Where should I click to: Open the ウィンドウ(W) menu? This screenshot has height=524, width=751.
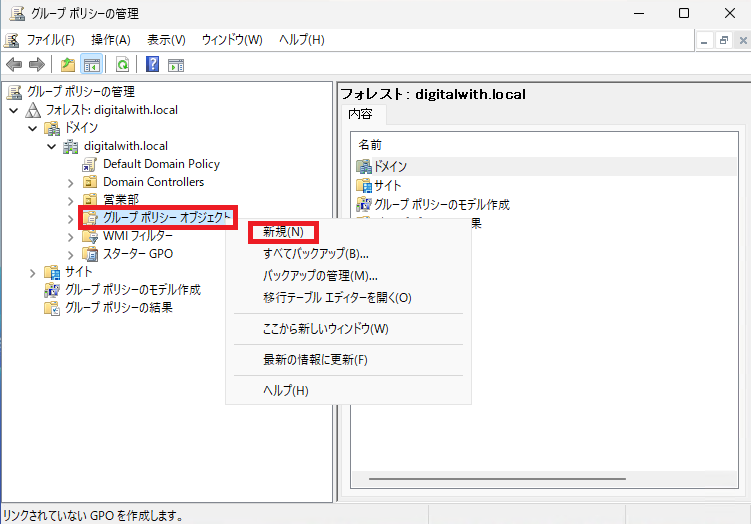[x=232, y=40]
